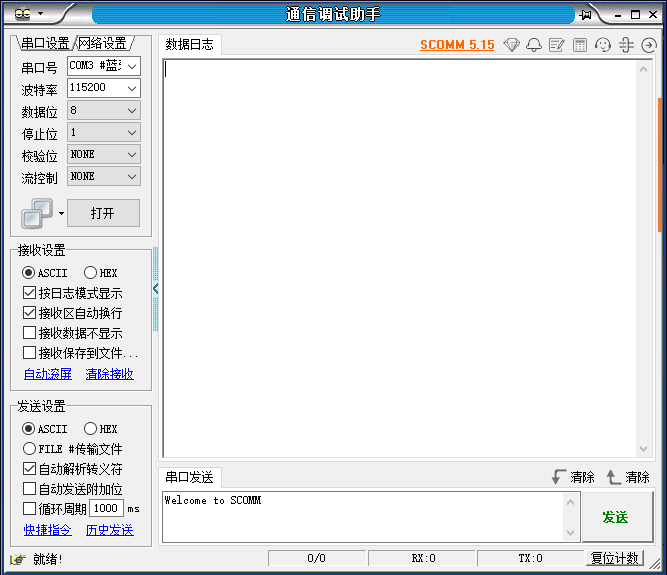
Task: Select HEX under 发送设置
Action: [x=100, y=429]
